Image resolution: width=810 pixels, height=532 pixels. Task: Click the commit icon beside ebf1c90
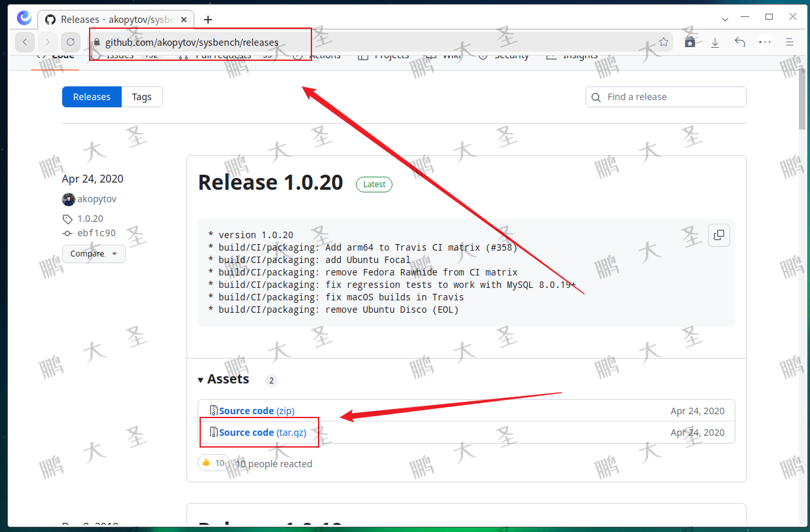click(67, 233)
